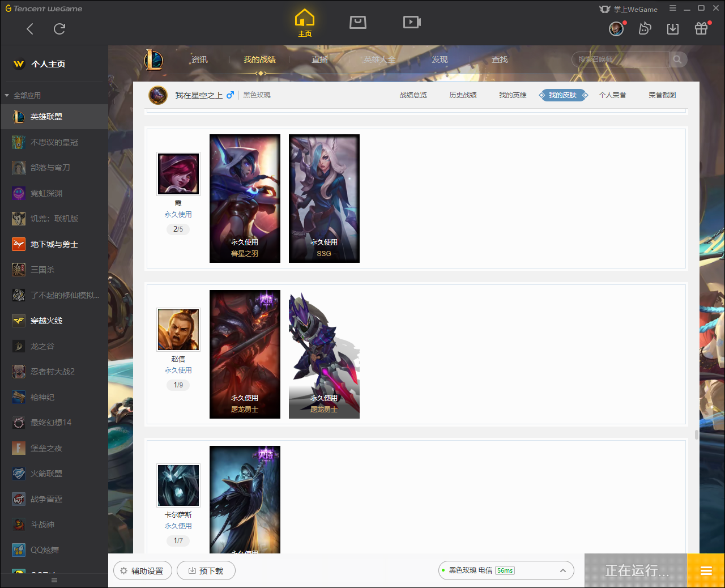Open the 掌上WeGame mobile link
Screen dimensions: 725x588
click(x=628, y=9)
